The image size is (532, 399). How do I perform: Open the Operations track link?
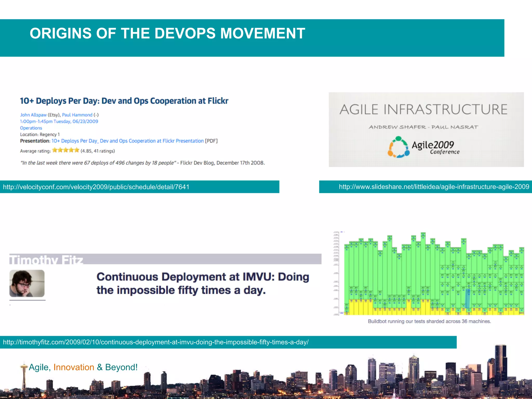click(x=31, y=128)
